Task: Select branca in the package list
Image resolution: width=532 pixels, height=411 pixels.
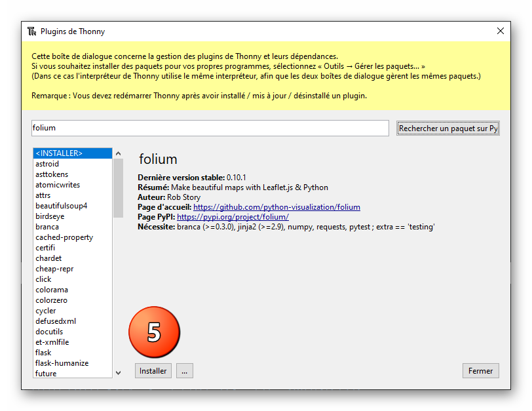Action: click(x=73, y=227)
